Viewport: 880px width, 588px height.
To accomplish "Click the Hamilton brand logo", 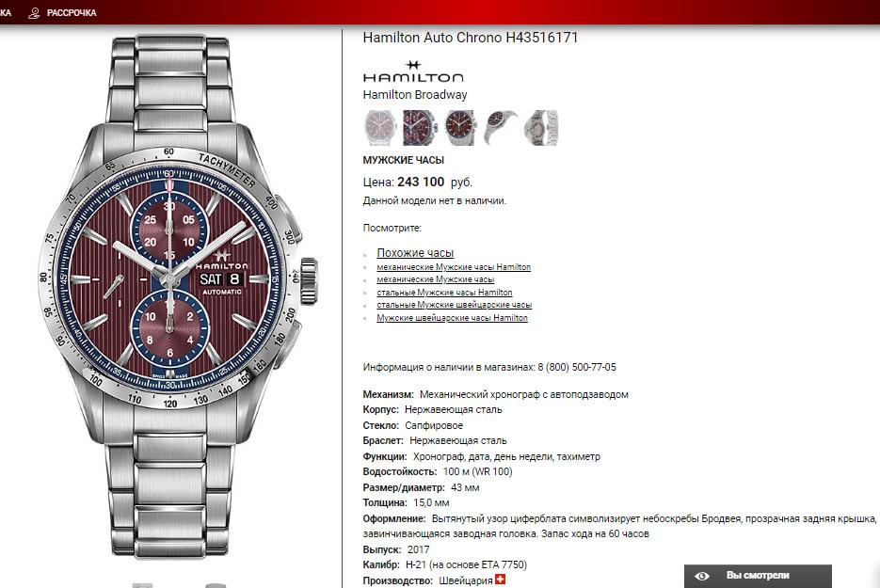I will 413,72.
